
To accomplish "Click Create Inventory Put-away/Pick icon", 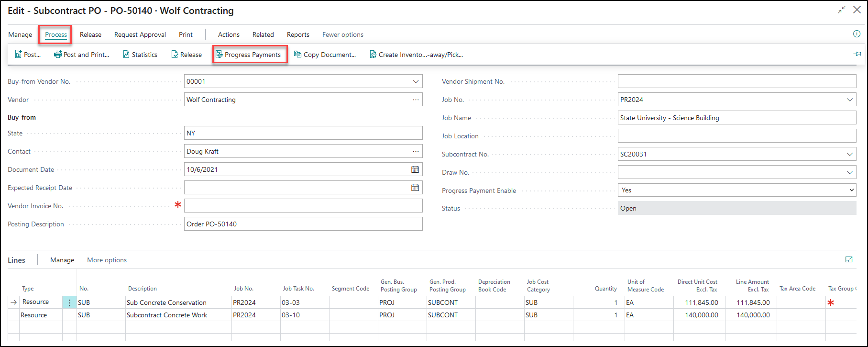I will [373, 55].
